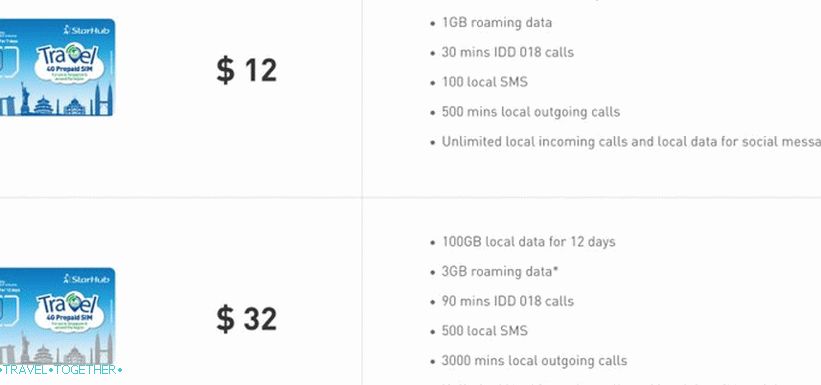Click the 500 mins local outgoing calls item
Viewport: 821px width, 385px height.
(x=530, y=112)
